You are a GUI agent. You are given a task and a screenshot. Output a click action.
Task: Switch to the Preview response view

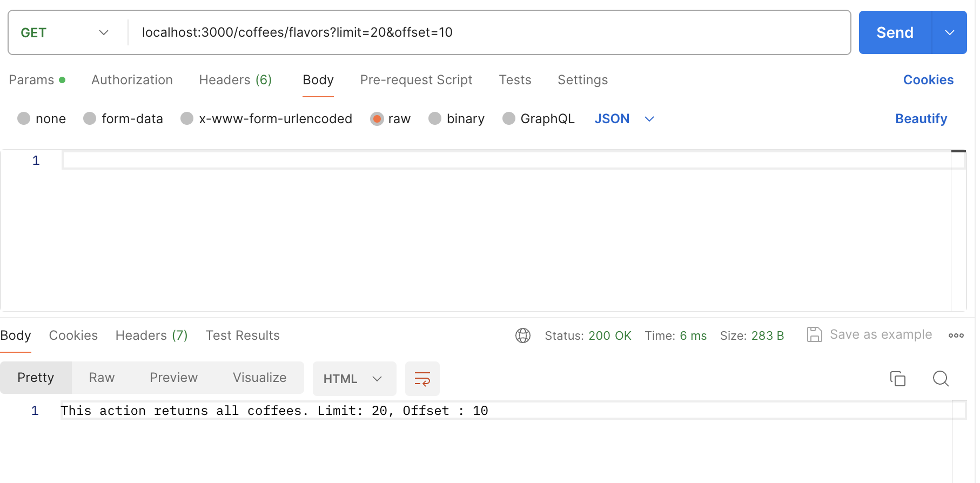[173, 378]
